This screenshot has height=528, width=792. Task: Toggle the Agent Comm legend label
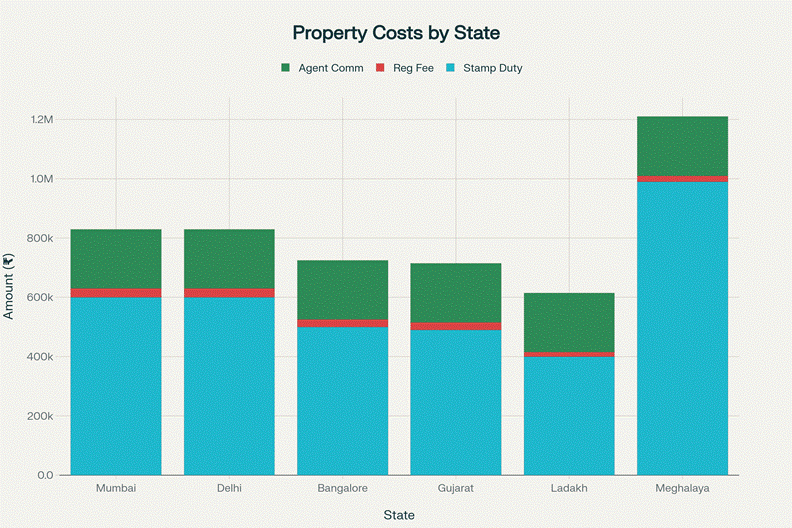coord(331,68)
